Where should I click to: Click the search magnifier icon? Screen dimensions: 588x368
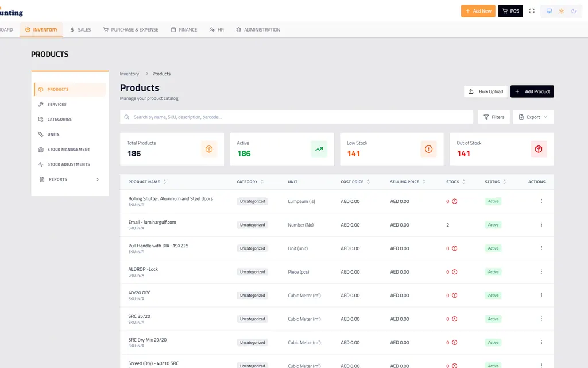point(127,117)
